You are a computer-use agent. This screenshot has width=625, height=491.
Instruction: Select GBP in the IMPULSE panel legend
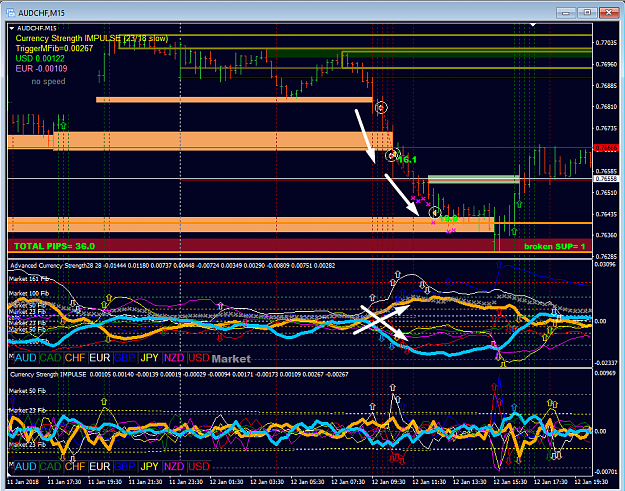125,466
